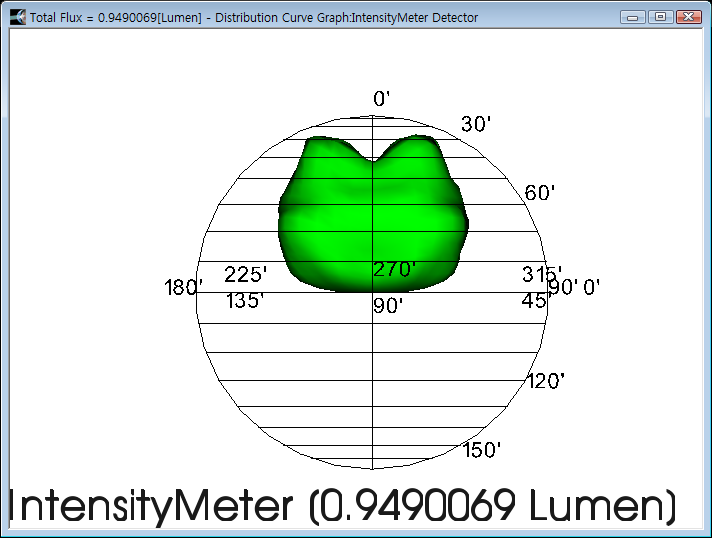Click the application icon in the title bar
The width and height of the screenshot is (712, 538).
[17, 17]
